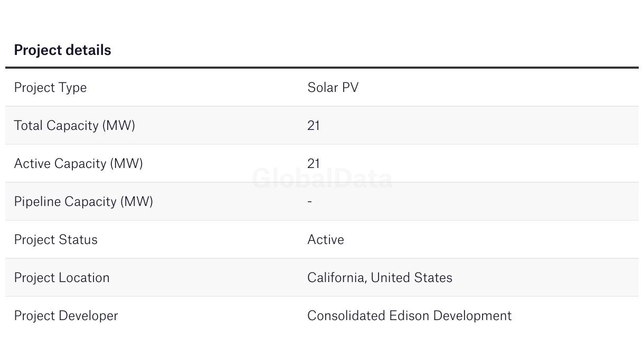Select the Project Developer label

coord(66,316)
